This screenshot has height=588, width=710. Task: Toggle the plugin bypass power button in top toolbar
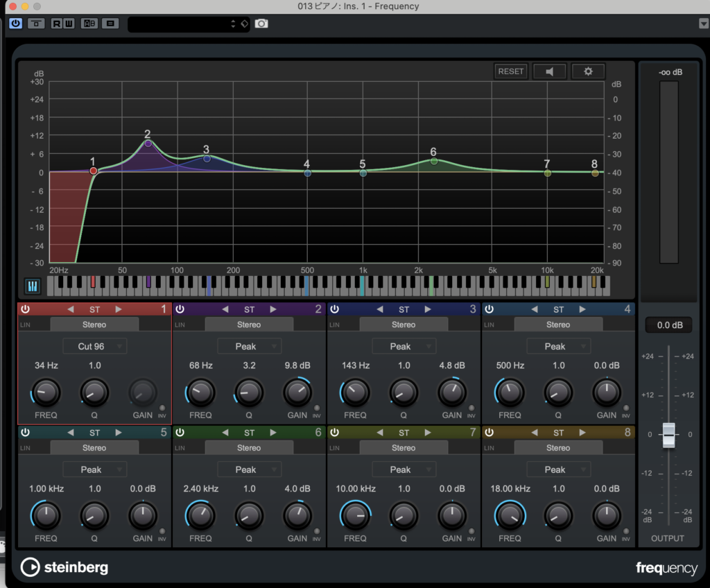(15, 24)
